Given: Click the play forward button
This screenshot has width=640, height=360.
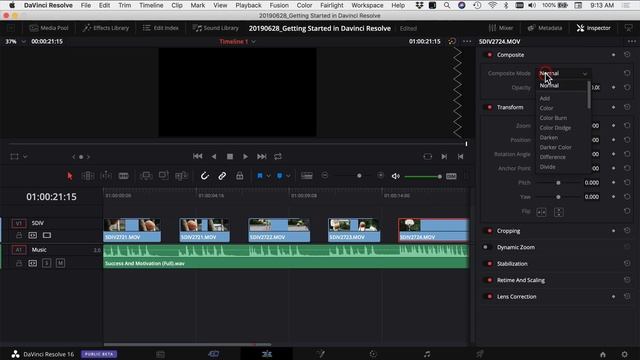Looking at the screenshot, I should click(245, 156).
